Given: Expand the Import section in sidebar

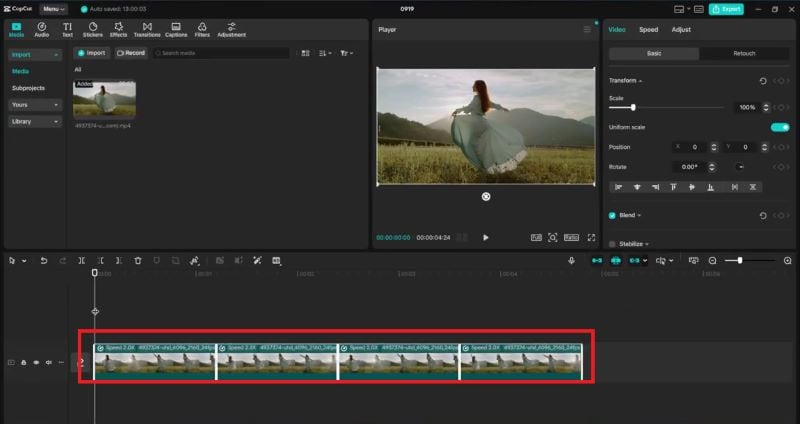Looking at the screenshot, I should click(x=35, y=55).
